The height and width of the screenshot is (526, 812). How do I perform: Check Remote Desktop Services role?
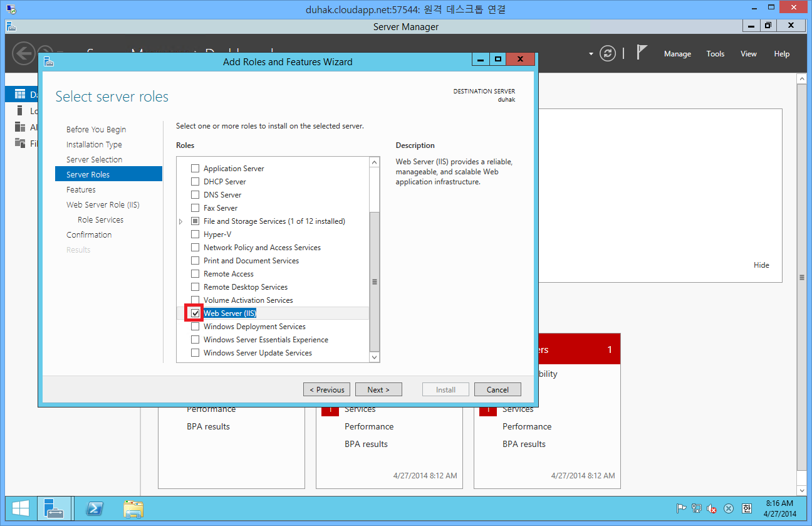[195, 287]
